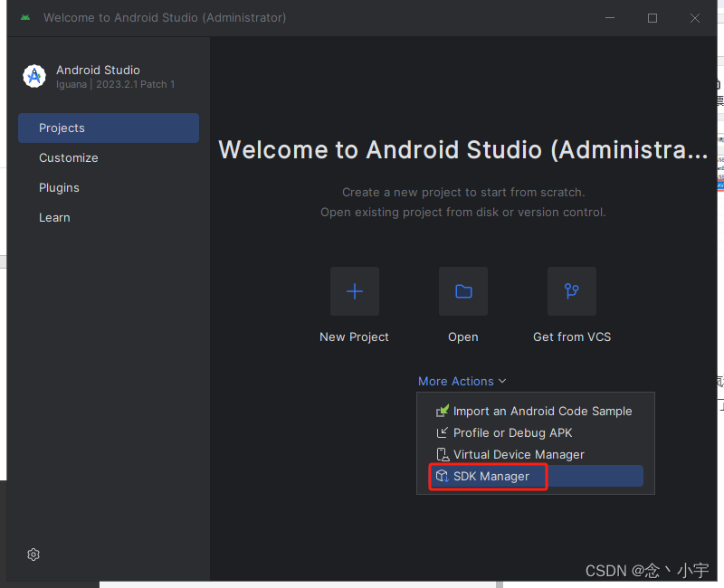Viewport: 724px width, 588px height.
Task: Click the Get from VCS label
Action: 572,337
